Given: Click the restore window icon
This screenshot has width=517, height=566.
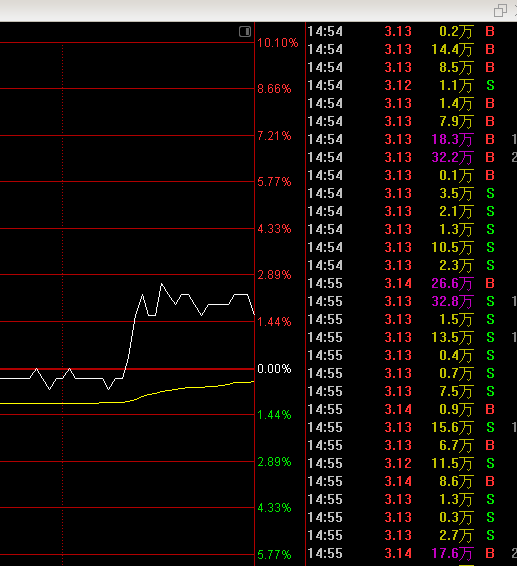Looking at the screenshot, I should pos(500,10).
